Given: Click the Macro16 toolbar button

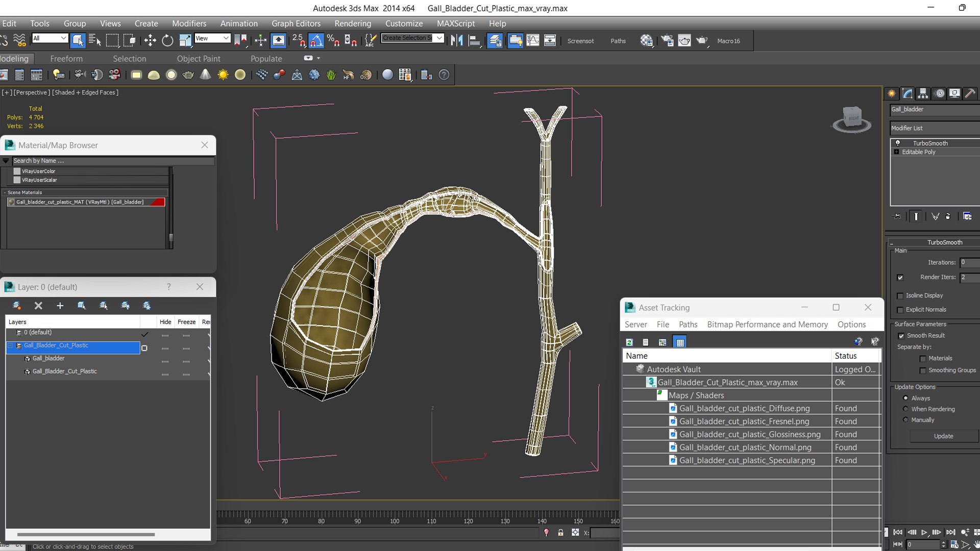Looking at the screenshot, I should click(728, 41).
